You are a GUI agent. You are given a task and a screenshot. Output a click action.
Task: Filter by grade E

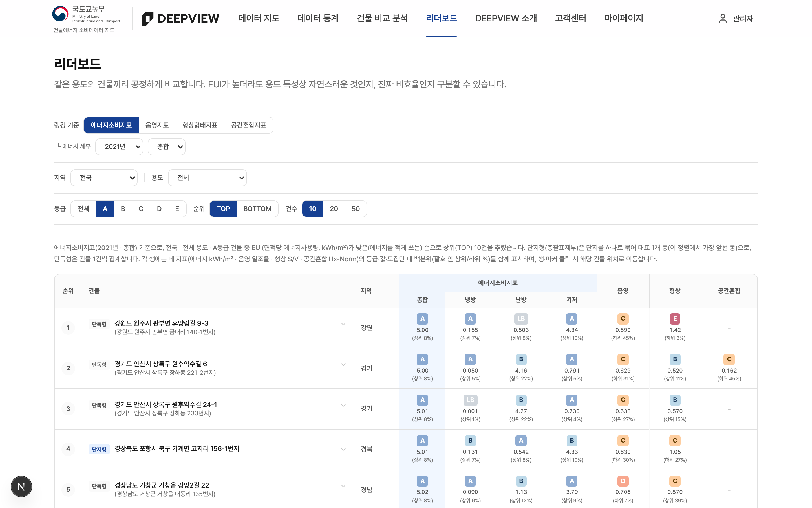(x=177, y=209)
